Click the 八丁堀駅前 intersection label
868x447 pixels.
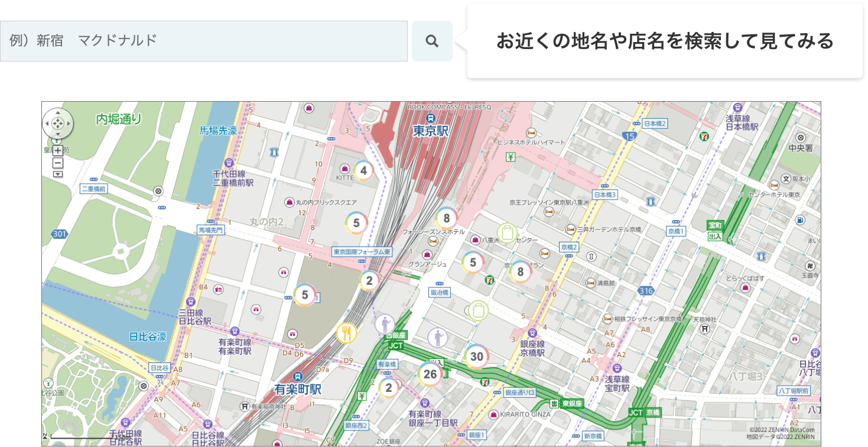(x=792, y=391)
